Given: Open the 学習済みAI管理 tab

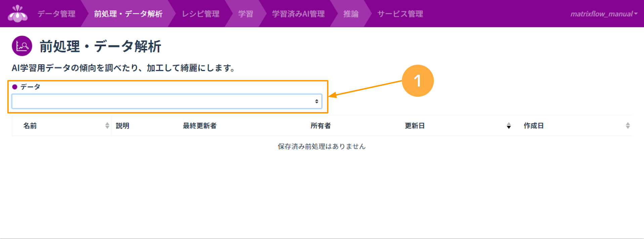Looking at the screenshot, I should [298, 14].
